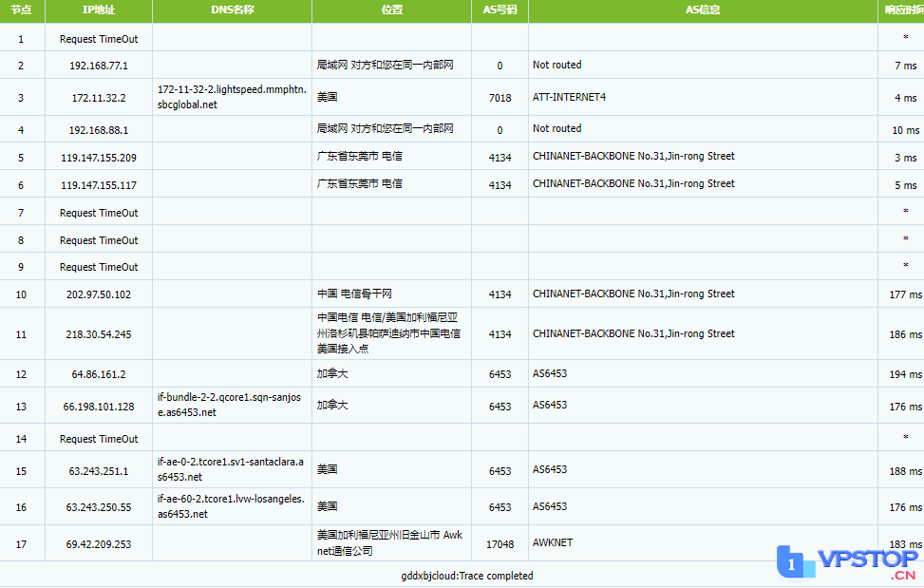Image resolution: width=924 pixels, height=588 pixels.
Task: Click IP address 218.30.54.245
Action: 98,334
